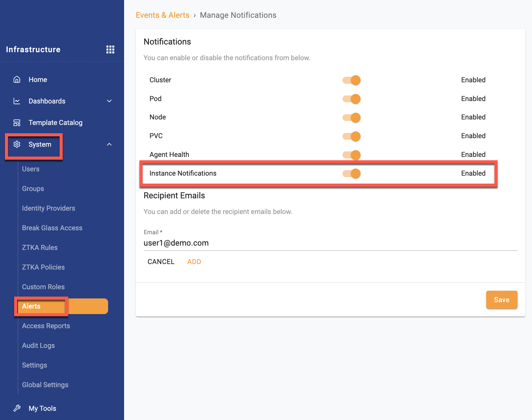Select Identity Providers in the sidebar
Image resolution: width=532 pixels, height=420 pixels.
tap(48, 208)
